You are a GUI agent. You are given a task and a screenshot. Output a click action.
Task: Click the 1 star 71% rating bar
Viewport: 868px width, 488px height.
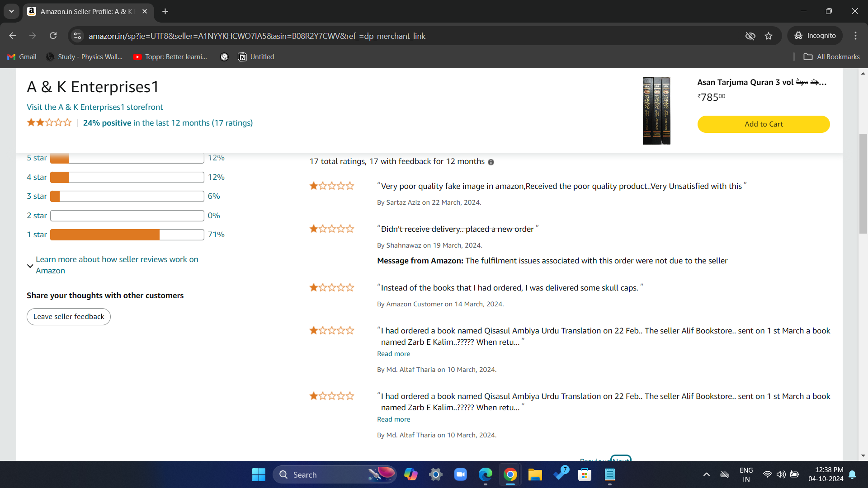tap(127, 235)
